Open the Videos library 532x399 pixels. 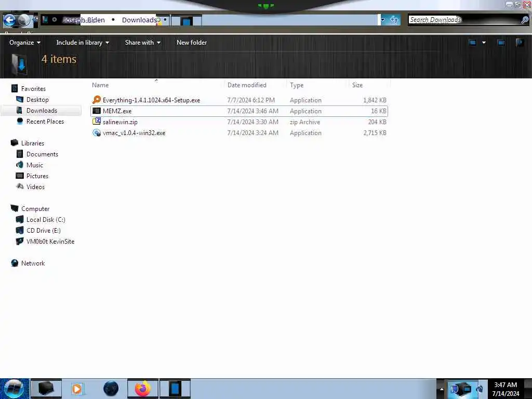tap(35, 187)
